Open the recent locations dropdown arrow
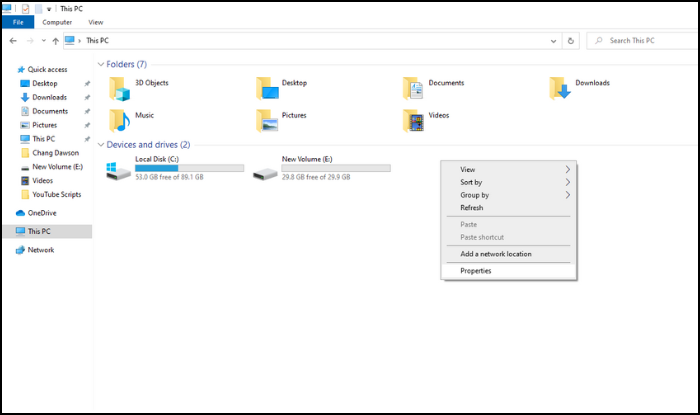 click(x=43, y=41)
